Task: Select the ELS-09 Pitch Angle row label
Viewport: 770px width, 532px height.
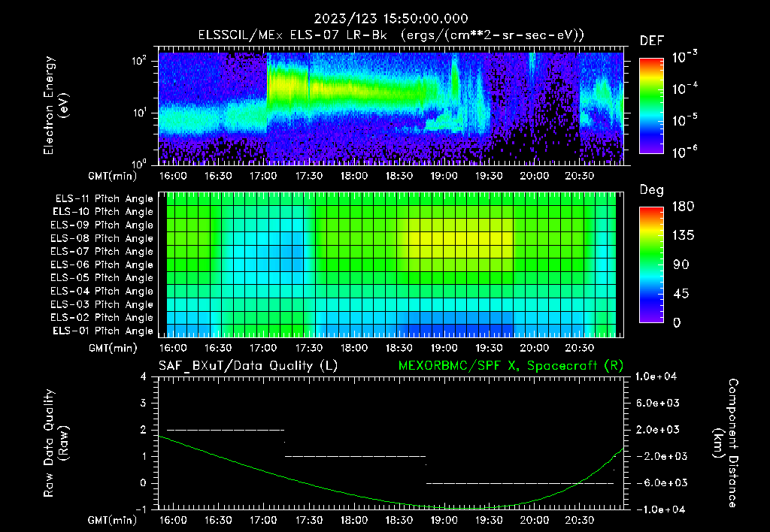Action: pyautogui.click(x=102, y=225)
